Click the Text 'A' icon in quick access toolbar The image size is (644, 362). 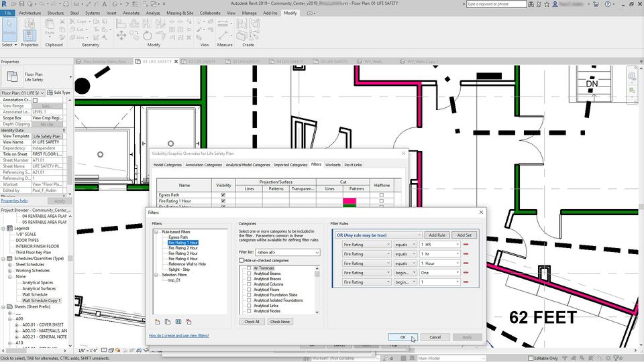[105, 4]
